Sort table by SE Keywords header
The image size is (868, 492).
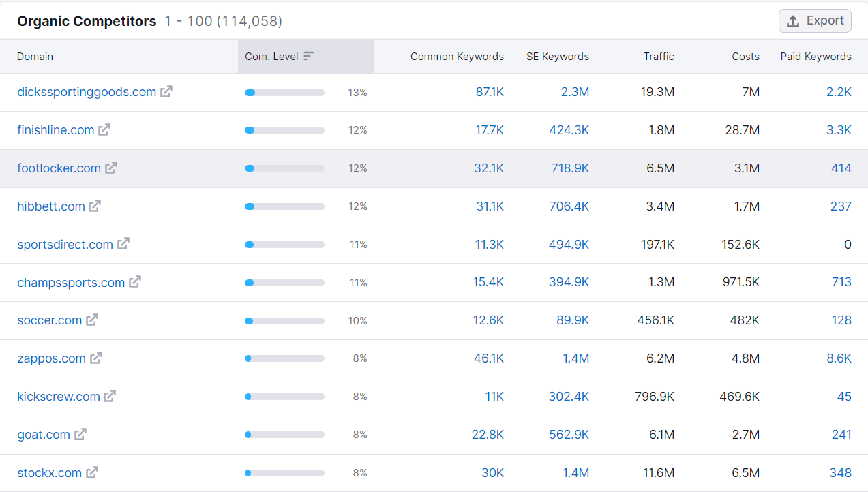pyautogui.click(x=558, y=57)
